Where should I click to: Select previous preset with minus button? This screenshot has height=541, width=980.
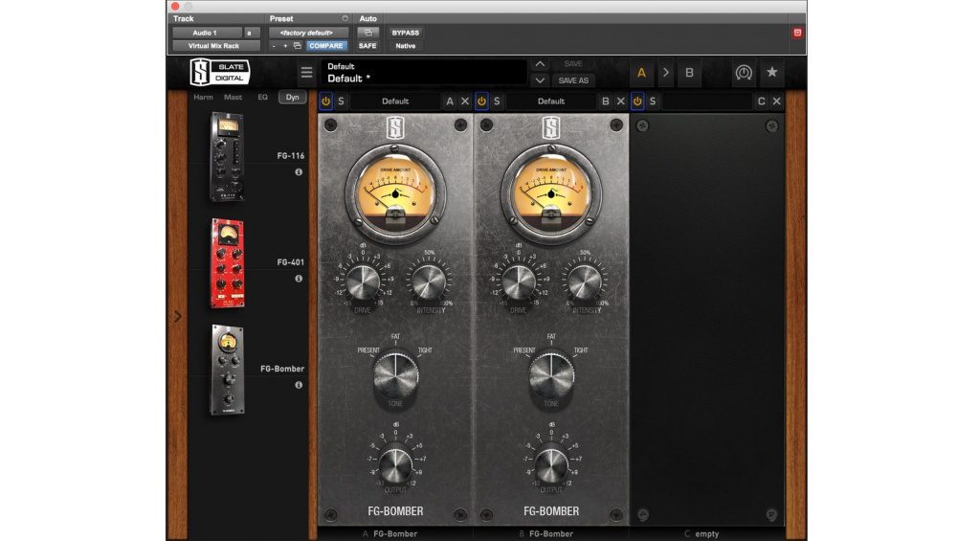(x=274, y=46)
